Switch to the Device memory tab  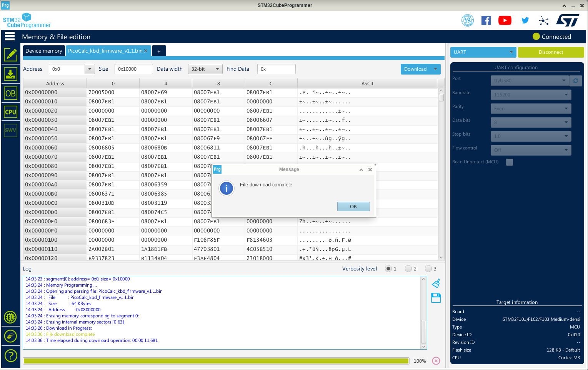point(43,51)
